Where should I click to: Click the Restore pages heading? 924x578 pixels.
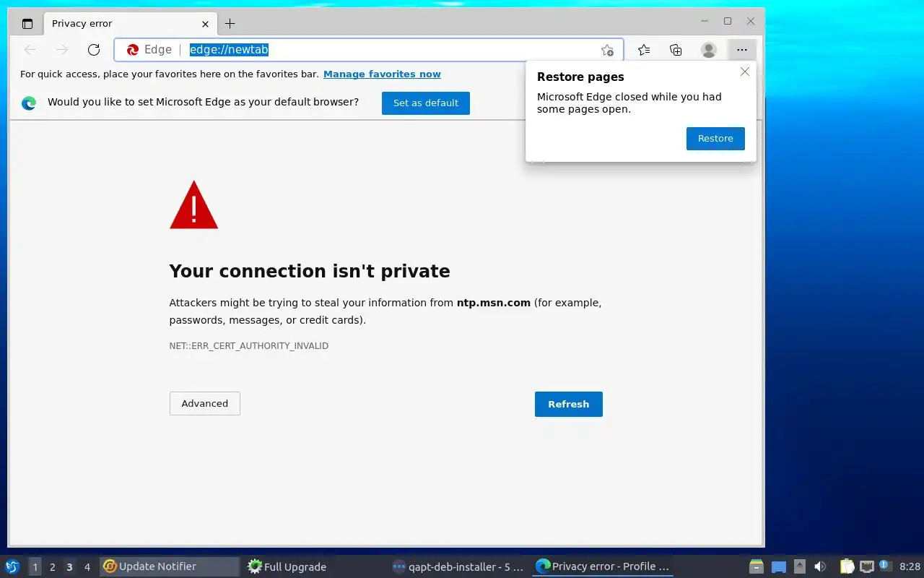580,77
